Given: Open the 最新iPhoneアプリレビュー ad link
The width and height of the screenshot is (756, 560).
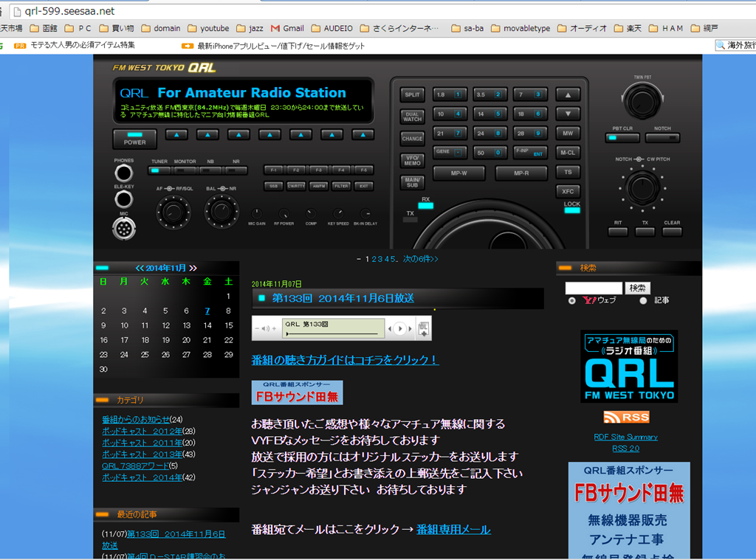Looking at the screenshot, I should (281, 46).
